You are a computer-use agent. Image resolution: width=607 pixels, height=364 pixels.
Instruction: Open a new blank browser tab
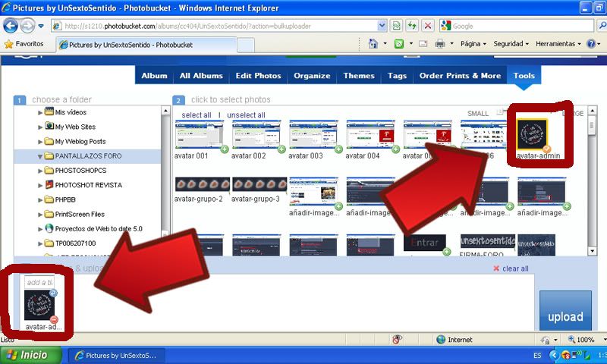[246, 45]
